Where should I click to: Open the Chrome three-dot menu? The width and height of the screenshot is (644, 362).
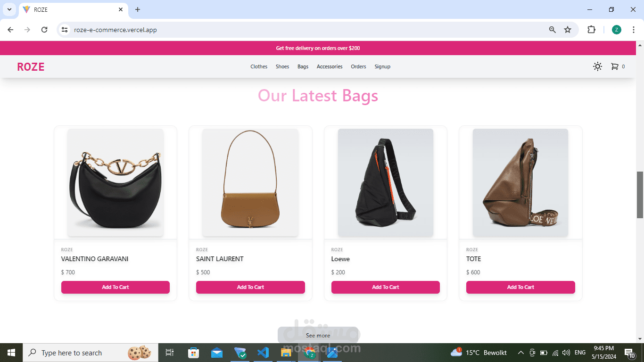(634, 30)
